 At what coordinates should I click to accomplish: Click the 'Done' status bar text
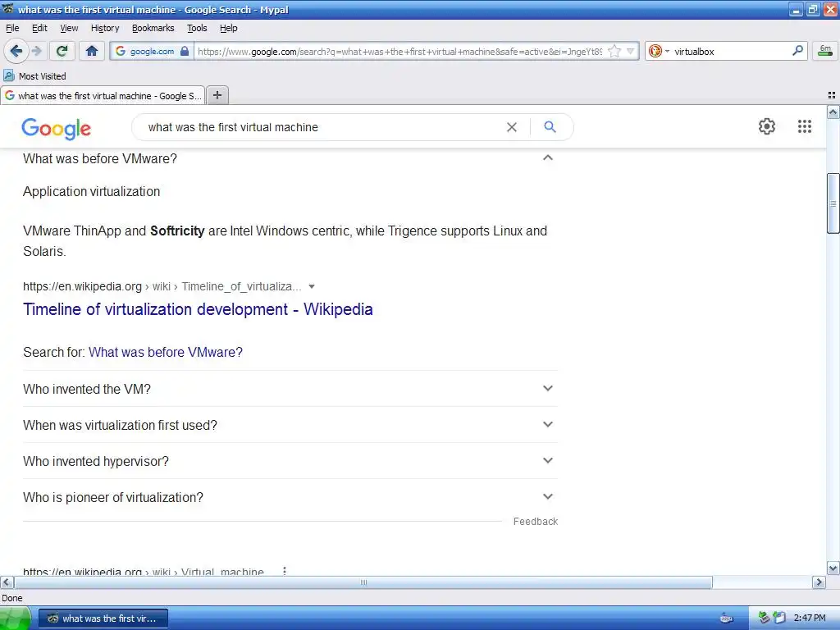pyautogui.click(x=11, y=598)
